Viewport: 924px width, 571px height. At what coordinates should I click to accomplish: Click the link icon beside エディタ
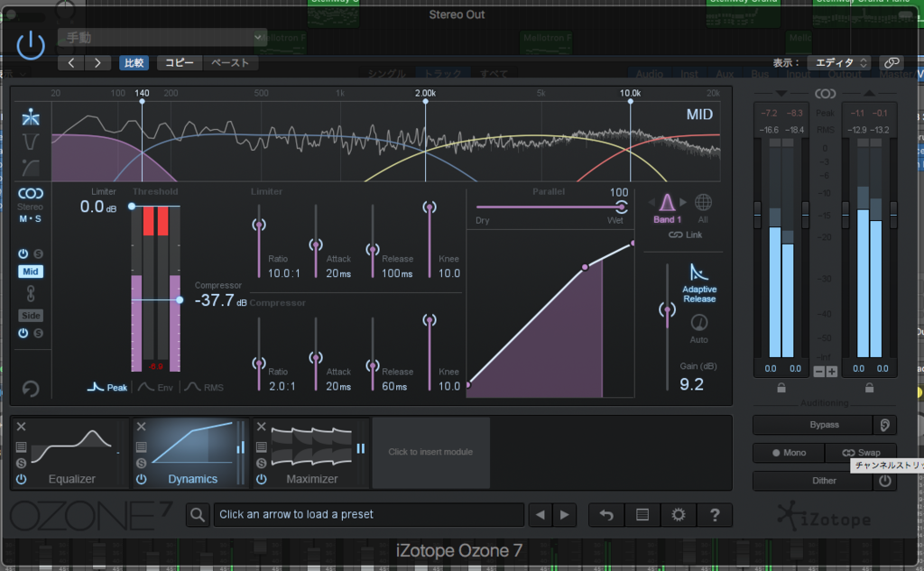point(892,62)
